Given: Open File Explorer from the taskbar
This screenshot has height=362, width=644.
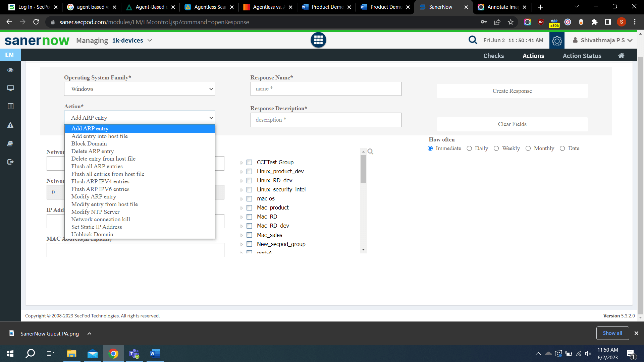Looking at the screenshot, I should [72, 354].
